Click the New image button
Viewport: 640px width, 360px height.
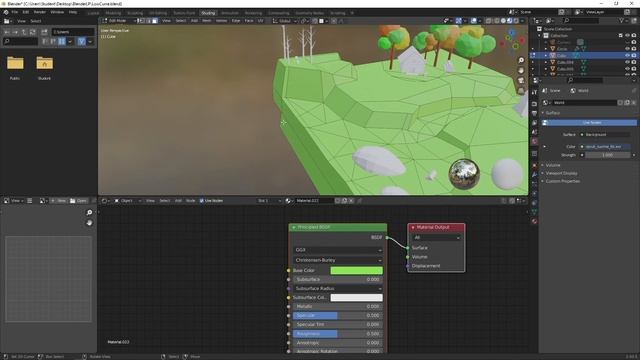pos(58,201)
